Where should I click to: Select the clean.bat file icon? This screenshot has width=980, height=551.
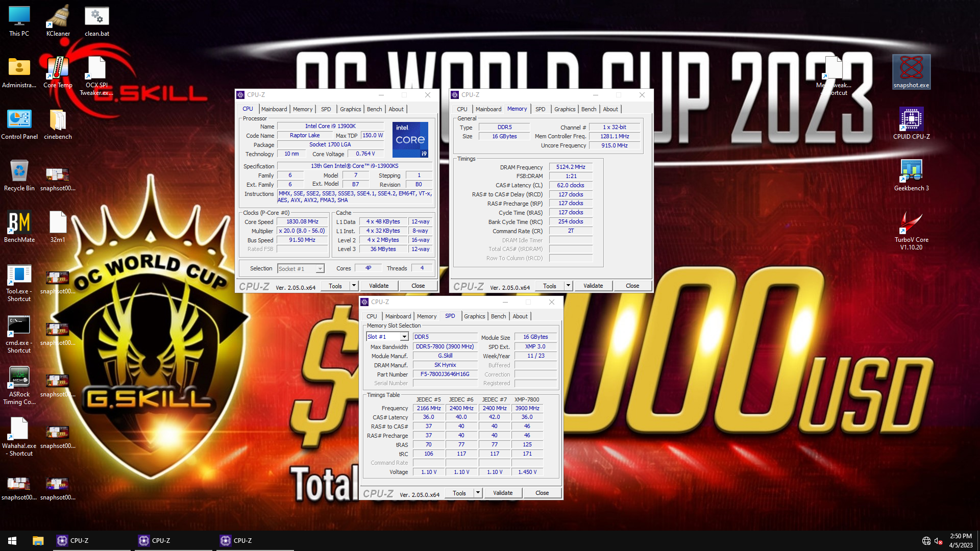[x=97, y=21]
